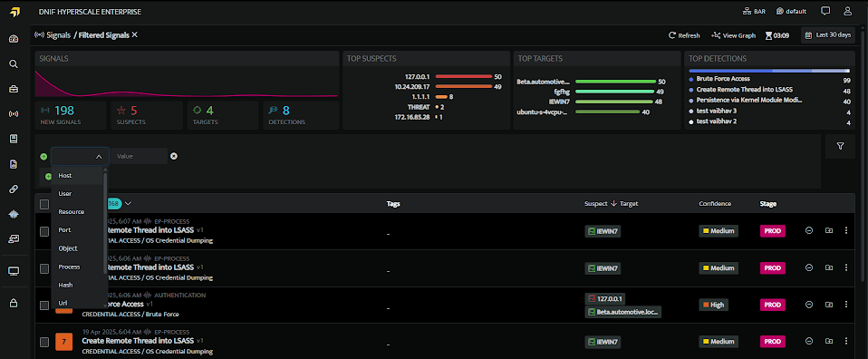
Task: Add filter condition with green plus beside dropdown
Action: click(x=43, y=156)
